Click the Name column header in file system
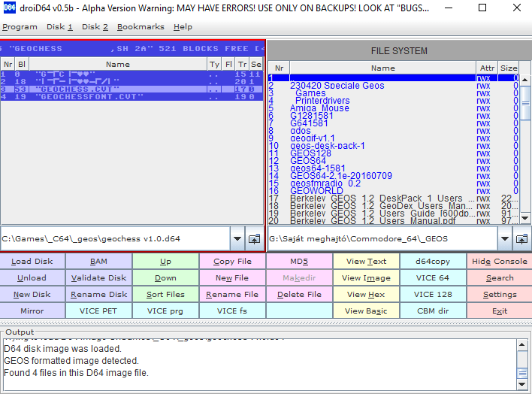This screenshot has width=532, height=394. pos(382,68)
